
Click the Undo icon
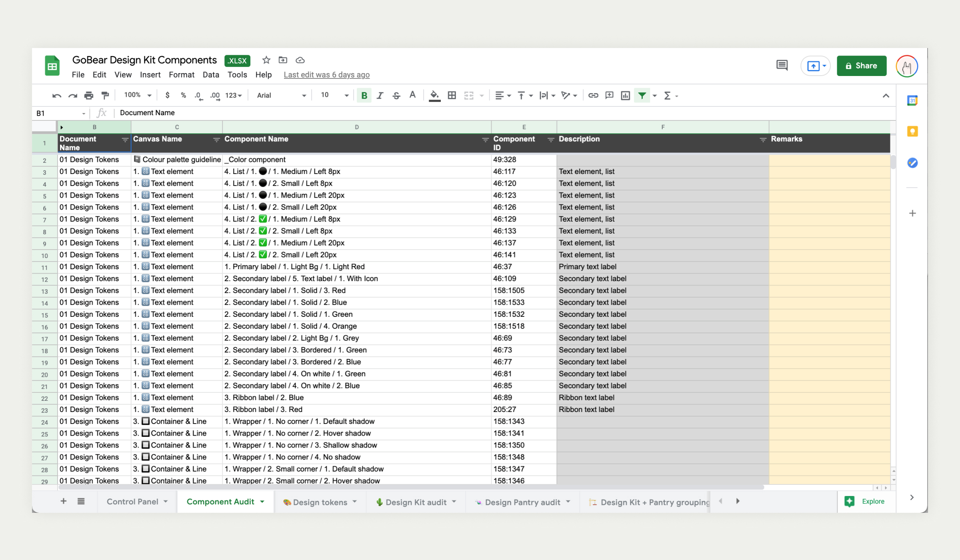(x=56, y=96)
